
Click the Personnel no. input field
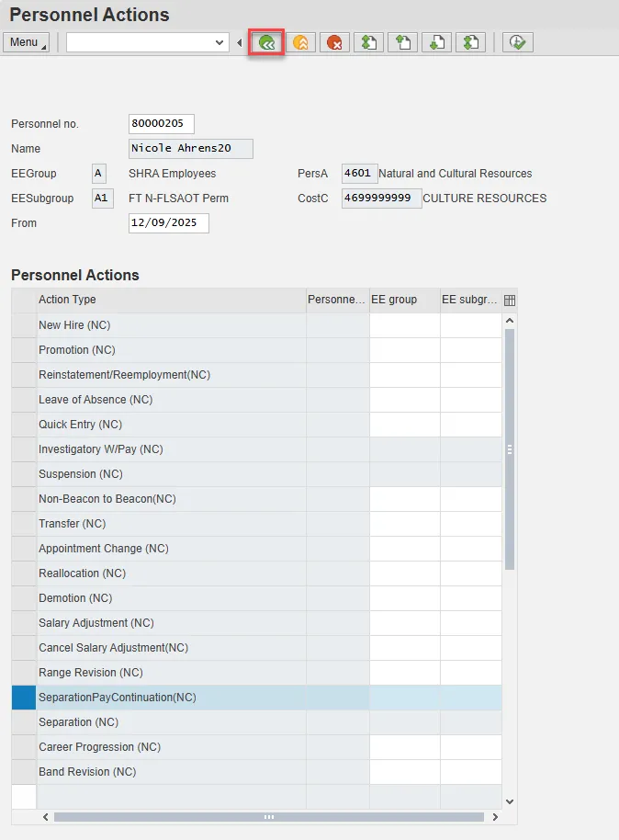162,123
